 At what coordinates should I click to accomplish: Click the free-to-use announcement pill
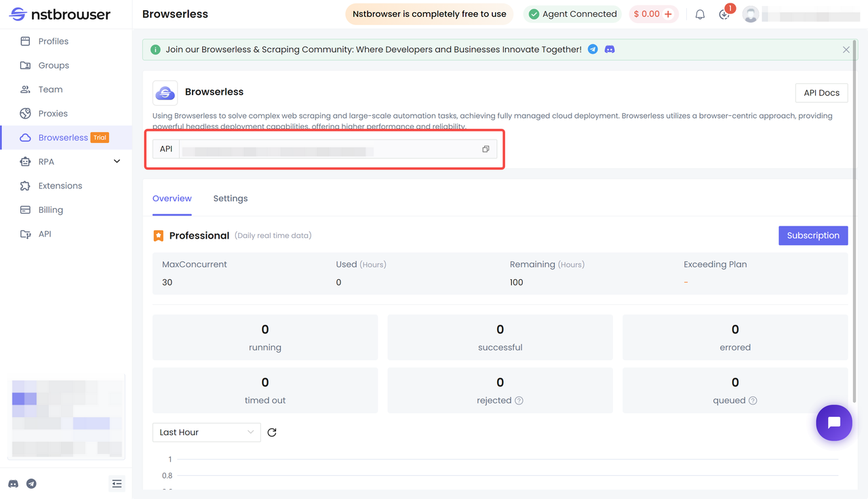click(x=429, y=14)
